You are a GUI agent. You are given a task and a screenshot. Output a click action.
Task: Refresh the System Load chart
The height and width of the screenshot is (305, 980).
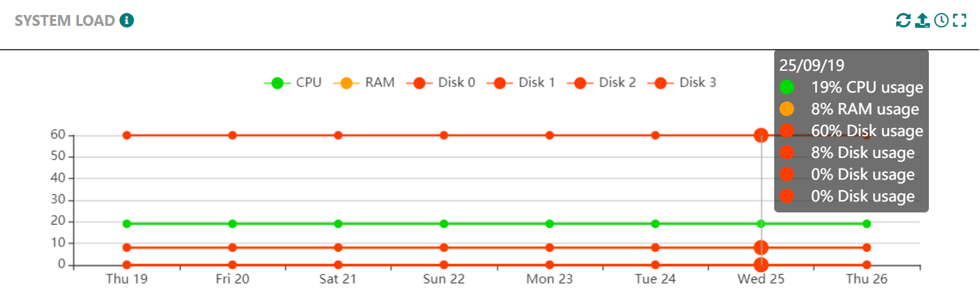click(x=903, y=20)
